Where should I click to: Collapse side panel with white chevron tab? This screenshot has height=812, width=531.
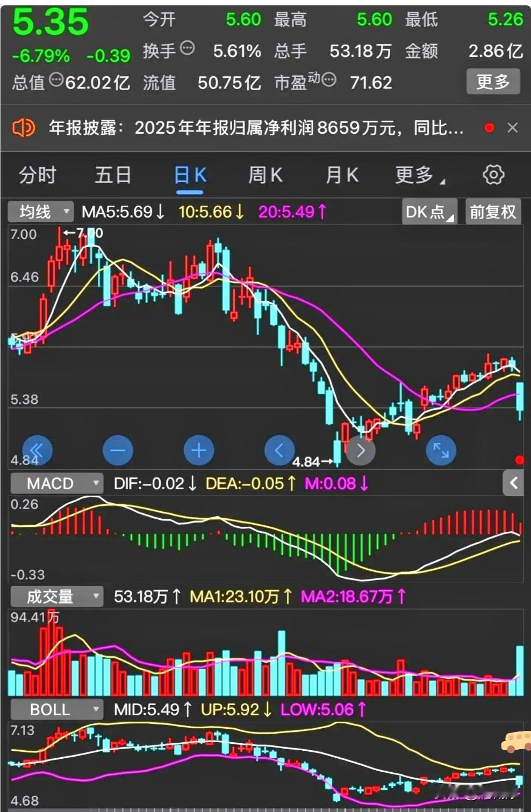[513, 483]
